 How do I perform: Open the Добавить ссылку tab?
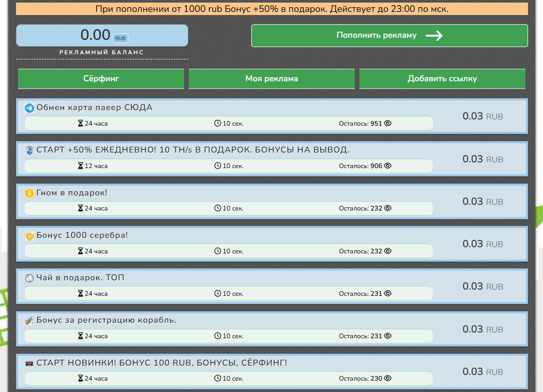coord(442,79)
